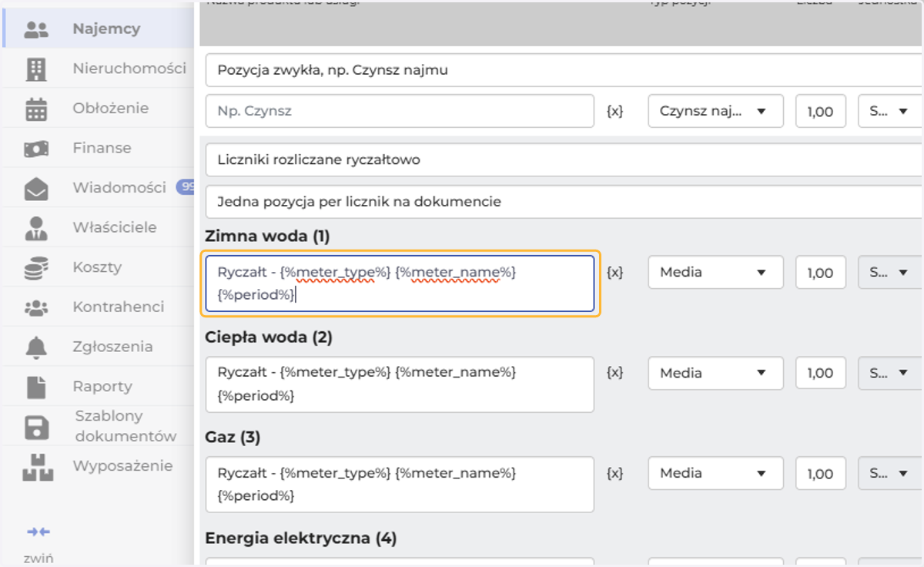Click the Wyposażenie boxes icon

tap(36, 467)
